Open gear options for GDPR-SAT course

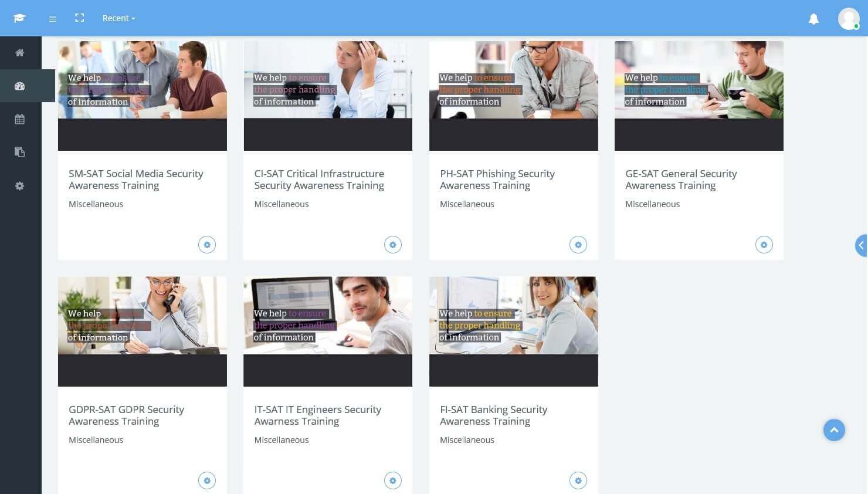pos(207,481)
